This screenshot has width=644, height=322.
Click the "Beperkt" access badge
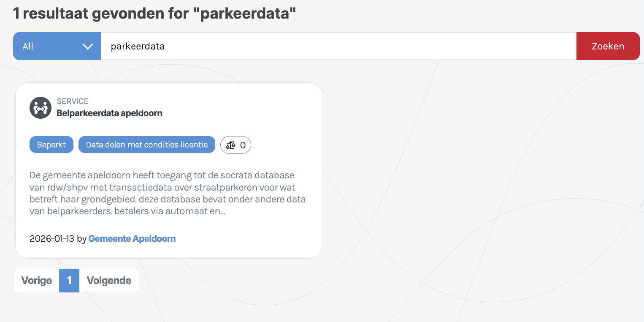pos(51,145)
